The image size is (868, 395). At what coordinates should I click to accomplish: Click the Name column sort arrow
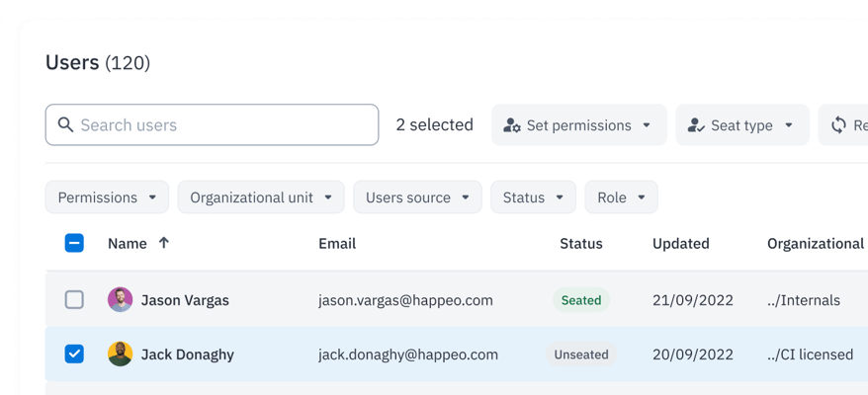(164, 243)
